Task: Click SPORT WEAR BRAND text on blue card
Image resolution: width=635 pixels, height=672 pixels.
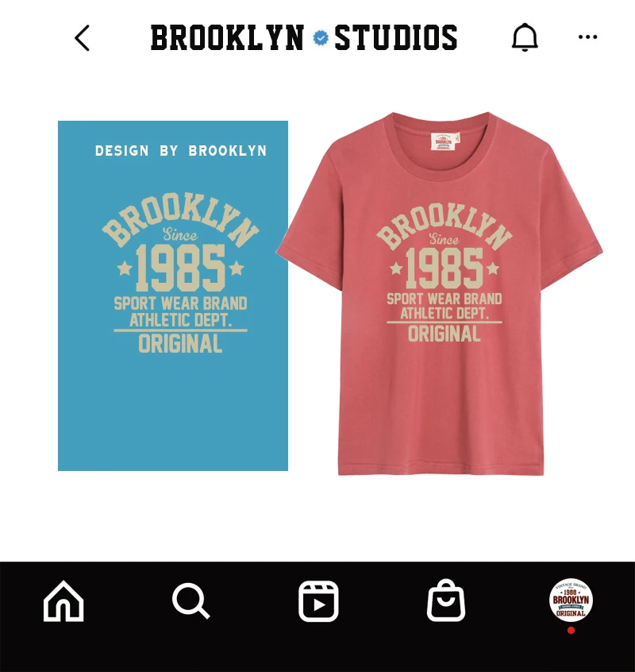Action: (180, 303)
